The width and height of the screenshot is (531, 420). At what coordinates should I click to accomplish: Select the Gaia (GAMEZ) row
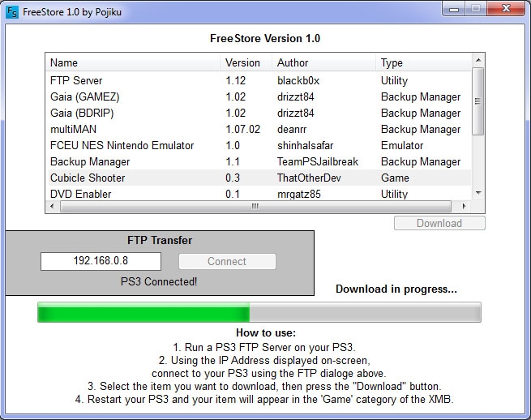click(259, 96)
